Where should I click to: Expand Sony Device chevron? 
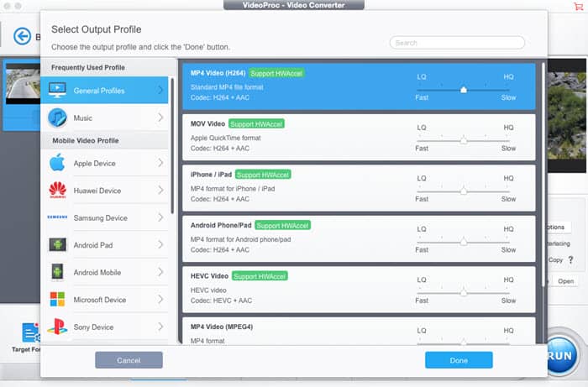click(x=160, y=327)
